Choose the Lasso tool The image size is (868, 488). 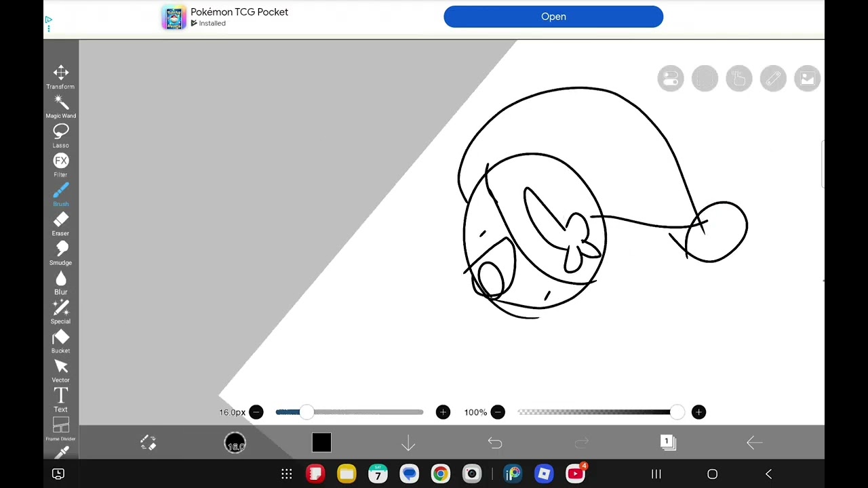click(60, 136)
